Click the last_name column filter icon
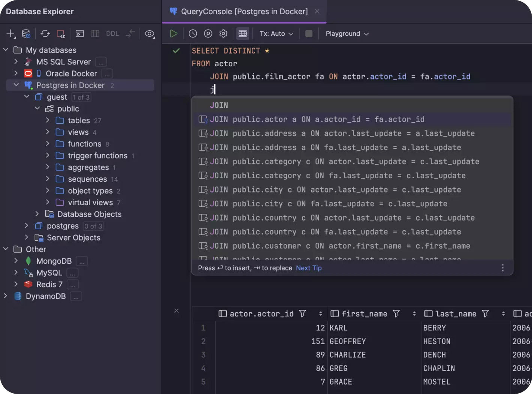The height and width of the screenshot is (394, 532). (486, 314)
